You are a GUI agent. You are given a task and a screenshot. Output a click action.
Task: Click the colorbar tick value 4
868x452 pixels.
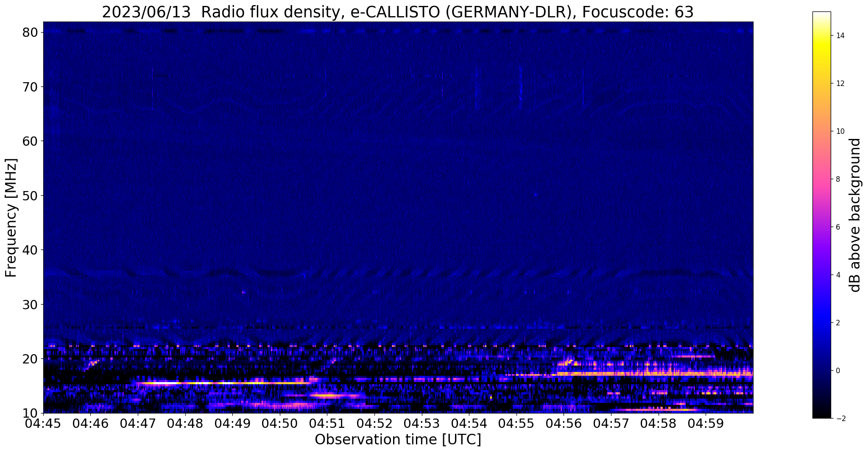pos(837,275)
